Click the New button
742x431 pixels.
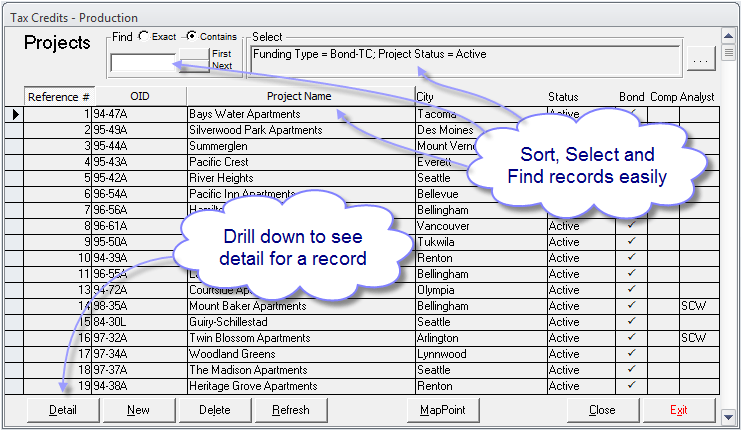139,410
